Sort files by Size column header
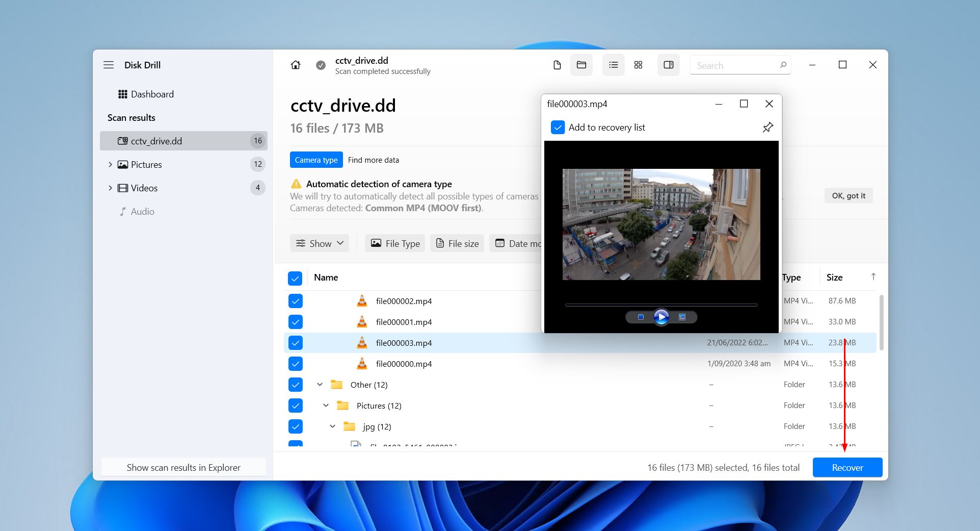Image resolution: width=980 pixels, height=531 pixels. tap(834, 277)
